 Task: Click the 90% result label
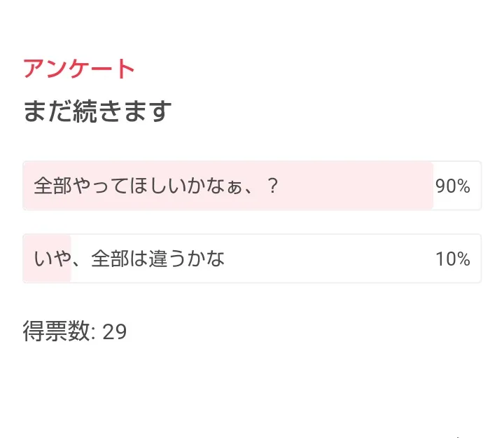[452, 186]
